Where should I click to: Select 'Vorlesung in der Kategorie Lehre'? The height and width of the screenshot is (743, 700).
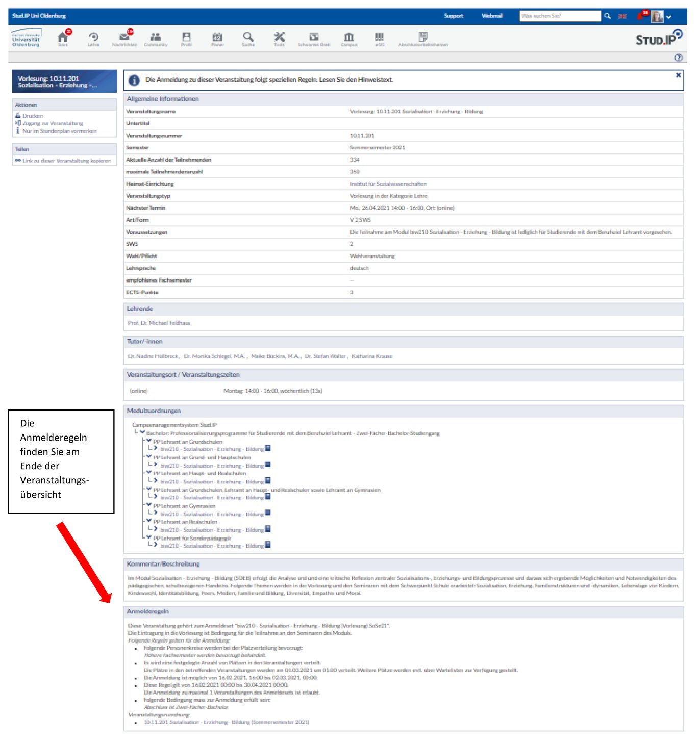click(x=388, y=196)
